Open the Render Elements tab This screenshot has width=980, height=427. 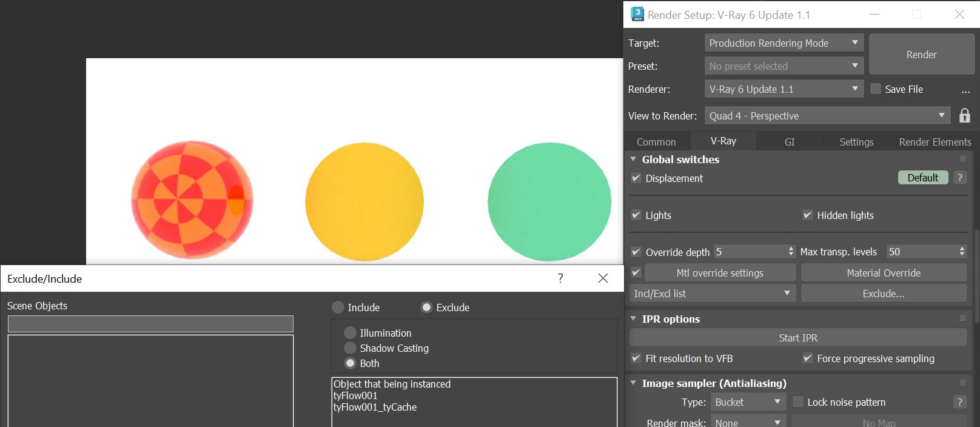(x=935, y=142)
